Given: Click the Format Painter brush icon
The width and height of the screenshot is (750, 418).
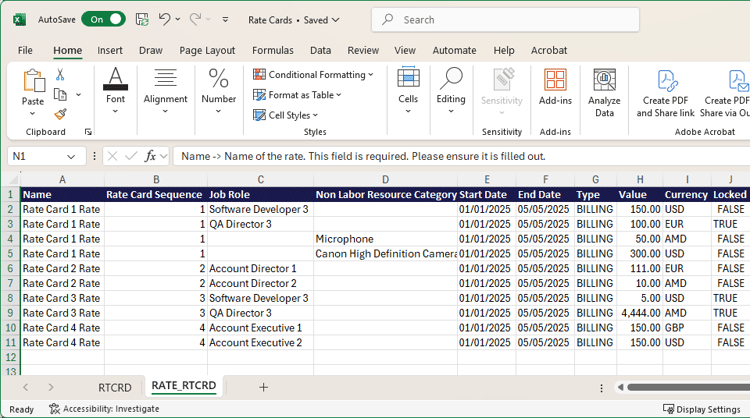Looking at the screenshot, I should click(60, 114).
